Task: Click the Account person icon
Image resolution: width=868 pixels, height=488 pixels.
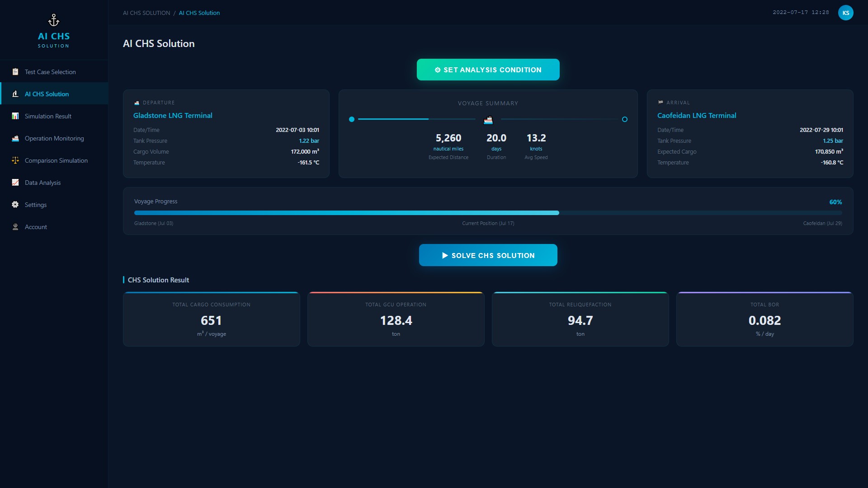Action: pos(15,227)
